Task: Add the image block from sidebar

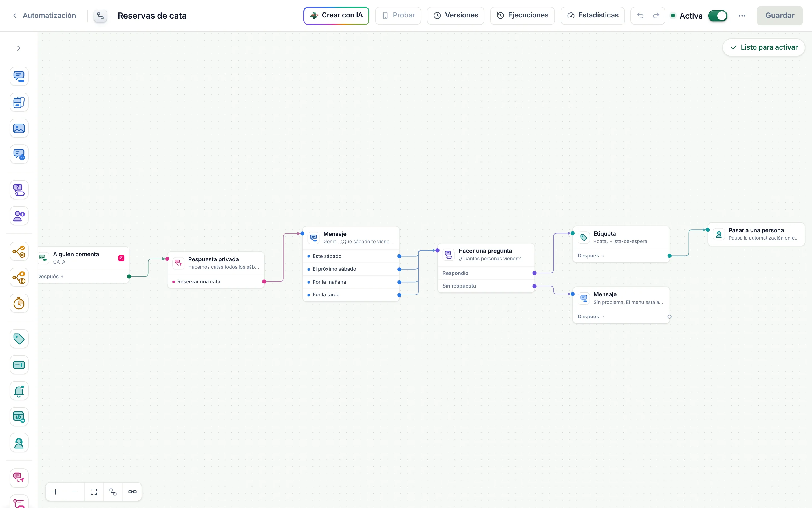Action: coord(19,128)
